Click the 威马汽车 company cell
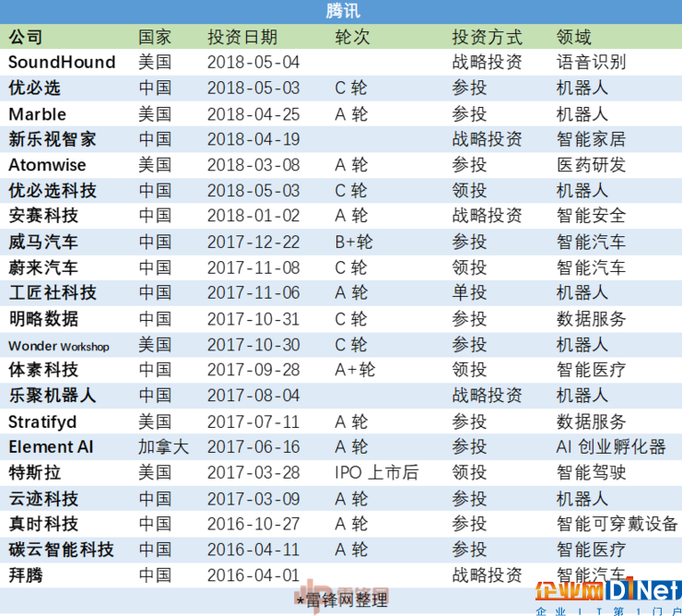The height and width of the screenshot is (616, 682). pos(43,242)
